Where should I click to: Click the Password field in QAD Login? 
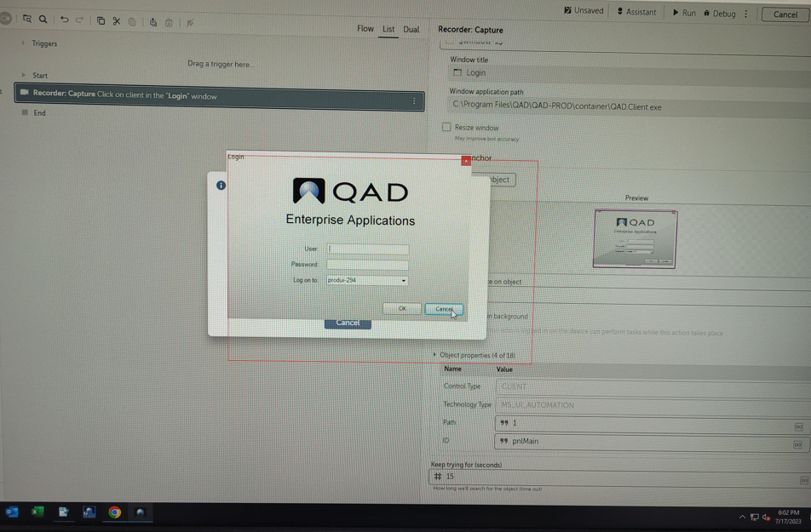point(367,265)
